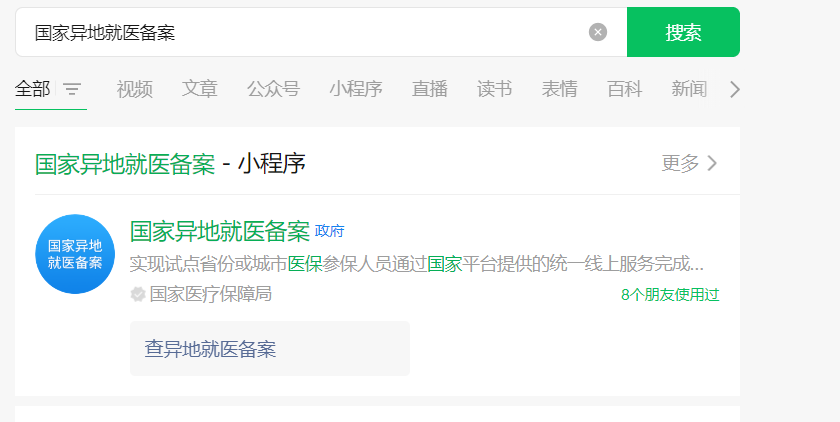Open the 百科 tab
Screen dimensions: 840x422
(625, 89)
